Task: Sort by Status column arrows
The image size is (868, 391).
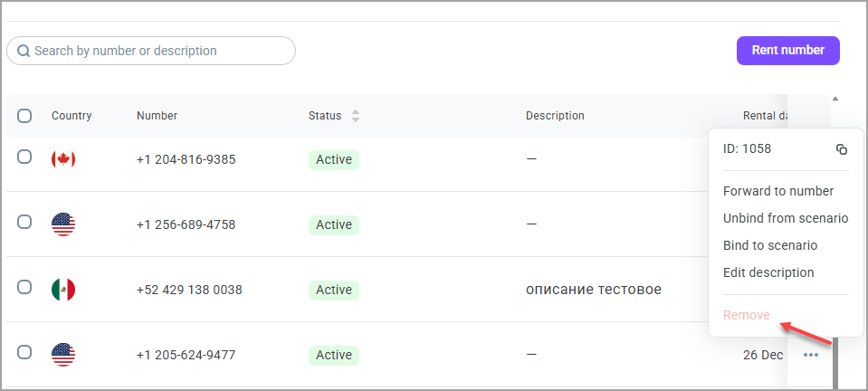Action: pos(356,116)
